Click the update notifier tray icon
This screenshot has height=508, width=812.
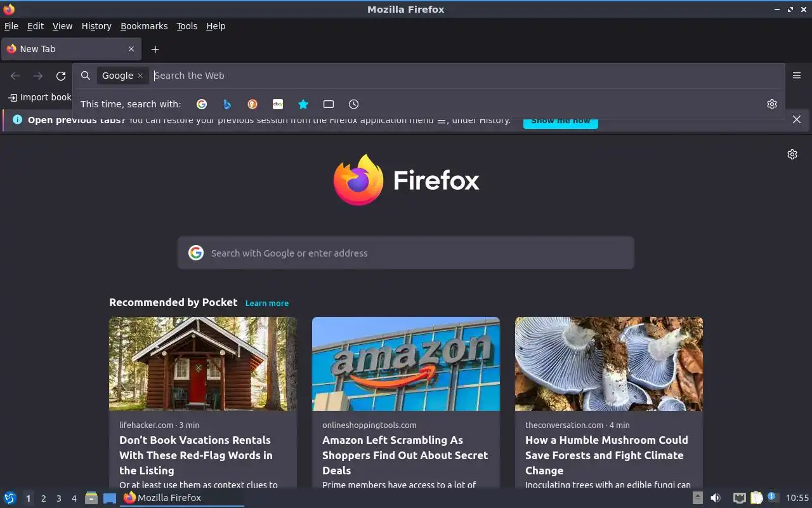[x=773, y=497]
